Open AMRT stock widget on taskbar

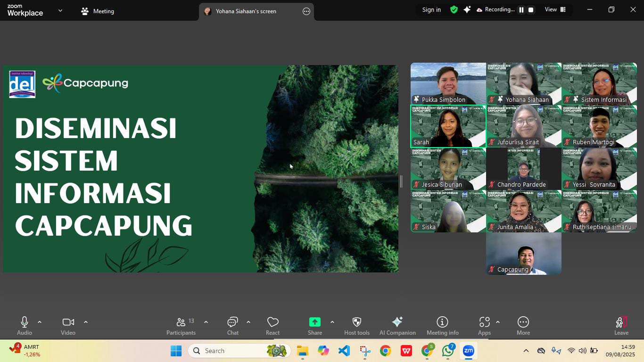tap(26, 351)
